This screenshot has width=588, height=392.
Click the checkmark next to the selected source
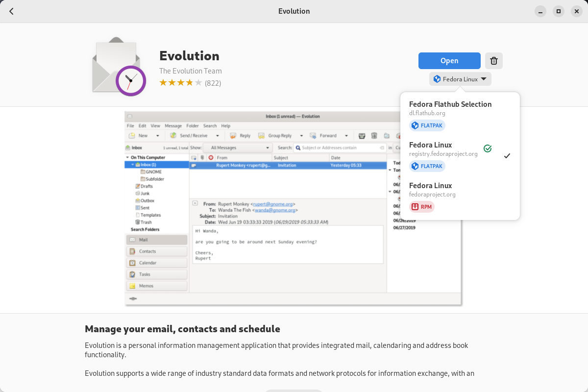pos(506,156)
